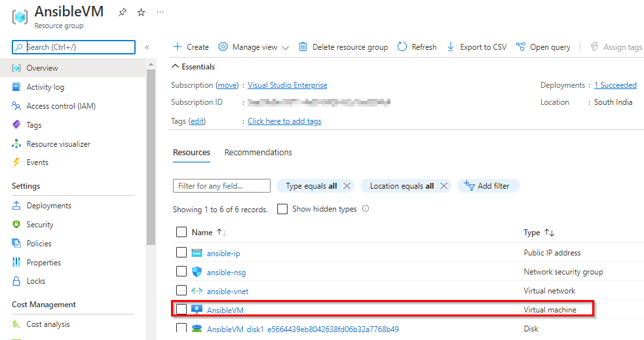Open the Manage view dropdown
This screenshot has width=644, height=340.
254,47
